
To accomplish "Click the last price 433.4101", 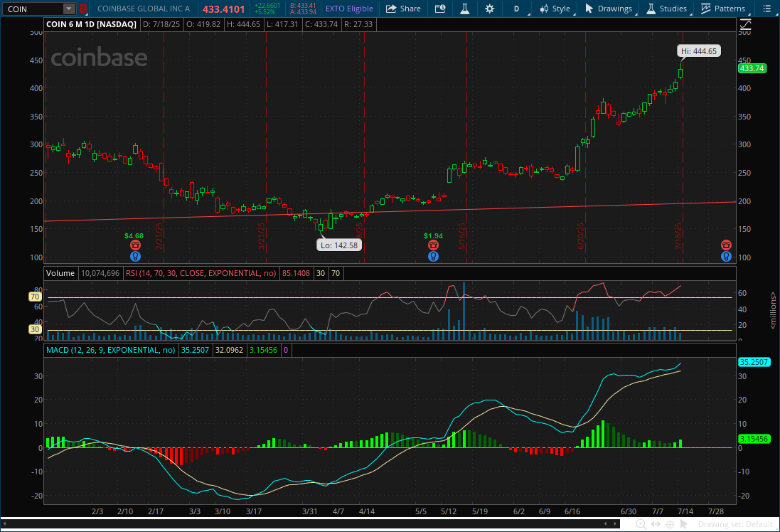I will (223, 9).
